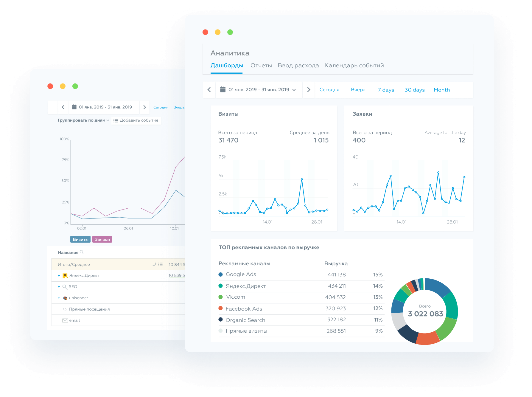Click Яндекс.Директ teal color dot in legend
Screen dimensions: 532x397
221,286
